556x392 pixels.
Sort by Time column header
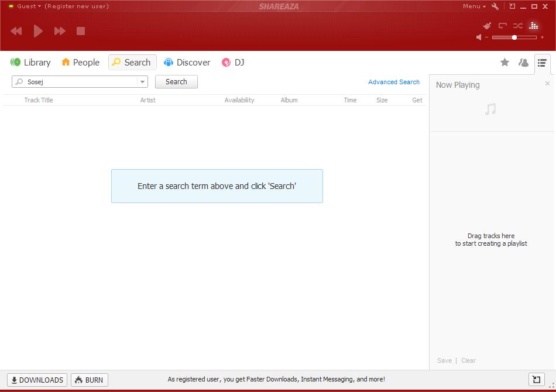(x=350, y=100)
